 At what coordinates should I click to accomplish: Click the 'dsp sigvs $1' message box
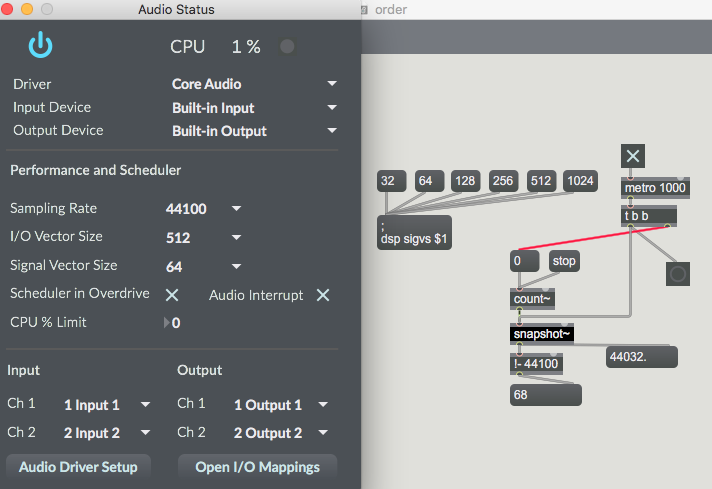414,232
